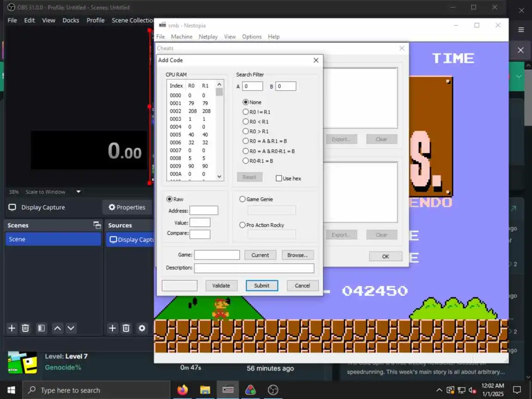The image size is (532, 399).
Task: Open Nestopia Netplay menu
Action: tap(208, 36)
